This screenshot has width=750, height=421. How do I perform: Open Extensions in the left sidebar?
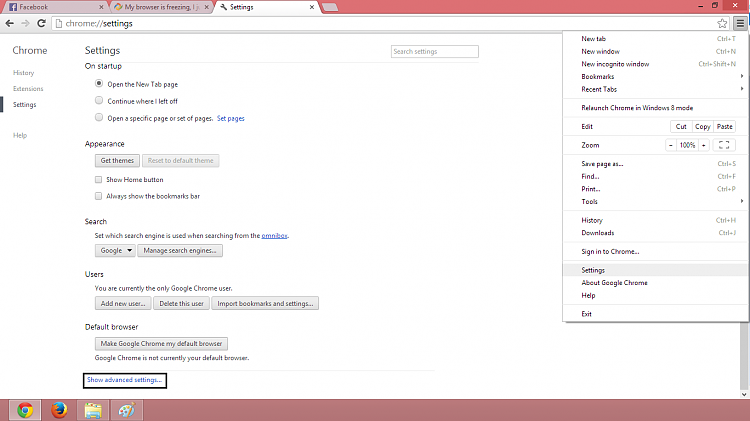coord(28,89)
